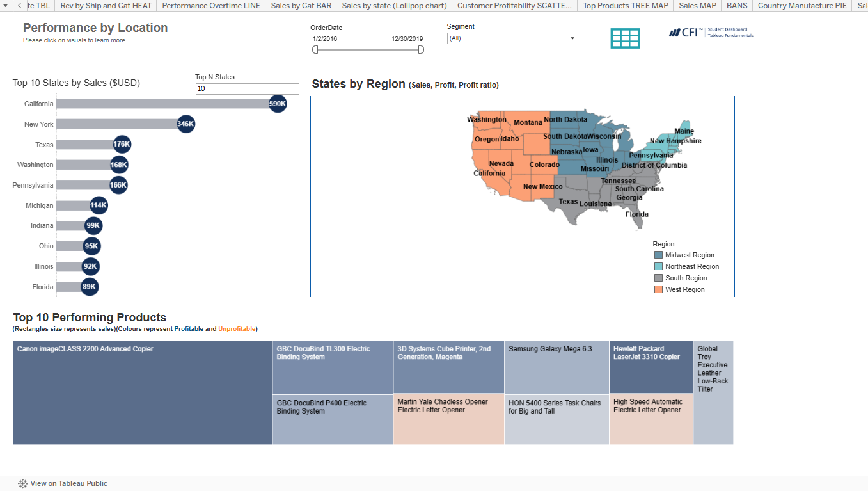Click the Florida 89K lollipop circle

90,287
